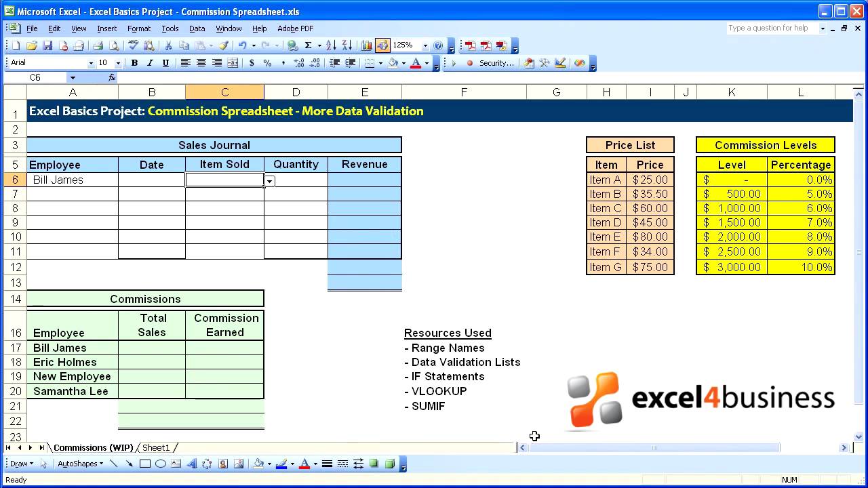Viewport: 868px width, 488px height.
Task: Create a new blank workbook
Action: pyautogui.click(x=16, y=45)
